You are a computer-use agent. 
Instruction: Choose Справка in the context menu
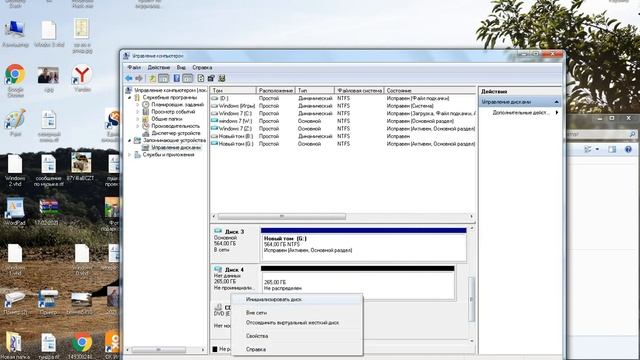[x=297, y=349]
